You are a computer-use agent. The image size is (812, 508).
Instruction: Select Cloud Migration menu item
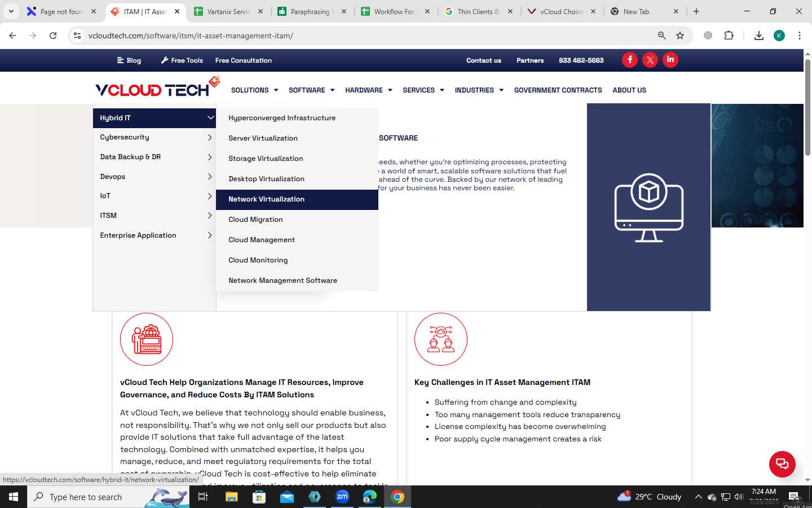click(297, 220)
